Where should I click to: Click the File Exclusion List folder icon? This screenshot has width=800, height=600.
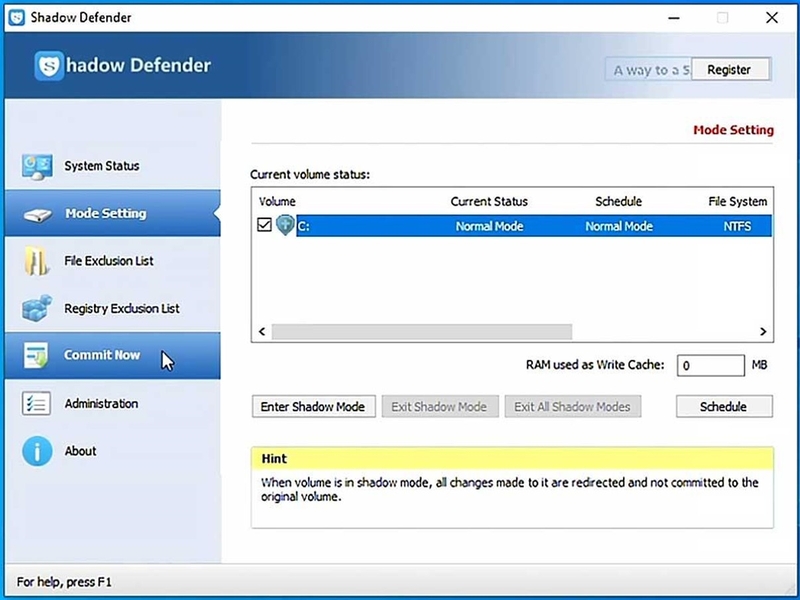coord(36,261)
